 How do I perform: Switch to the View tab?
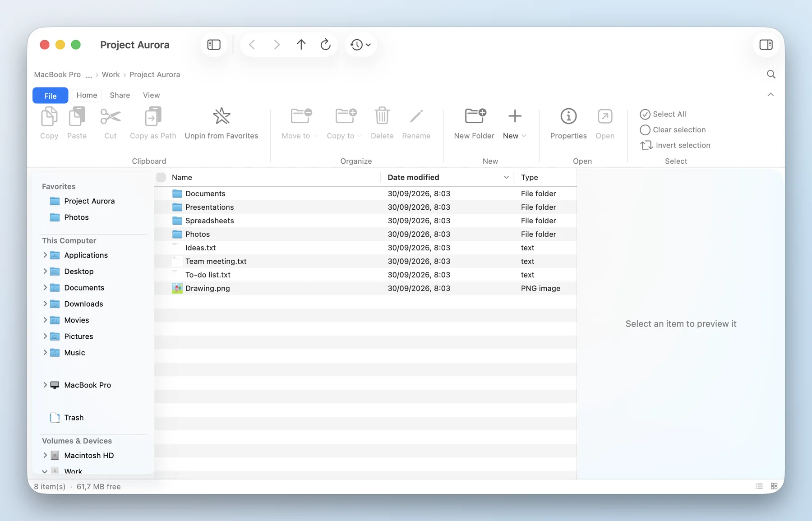pyautogui.click(x=151, y=95)
